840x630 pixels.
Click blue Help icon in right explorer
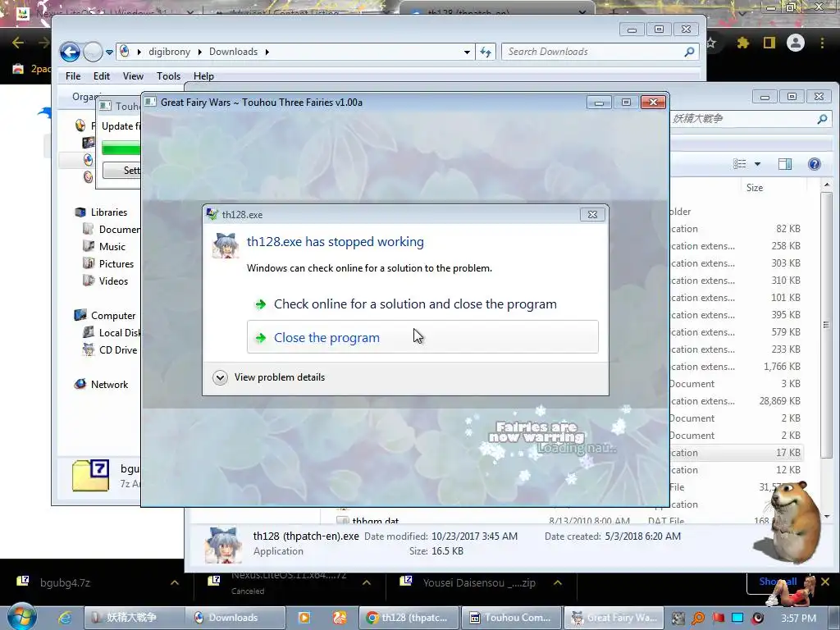point(814,164)
